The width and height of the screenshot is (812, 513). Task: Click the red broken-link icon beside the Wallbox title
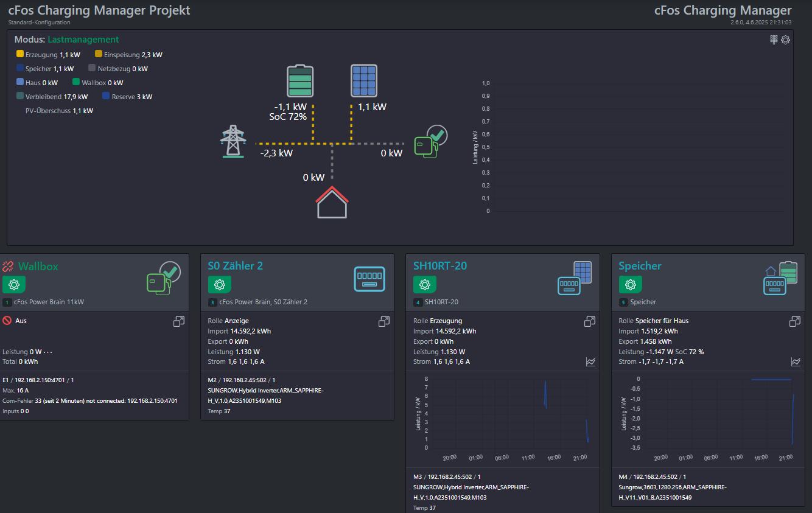[x=9, y=266]
